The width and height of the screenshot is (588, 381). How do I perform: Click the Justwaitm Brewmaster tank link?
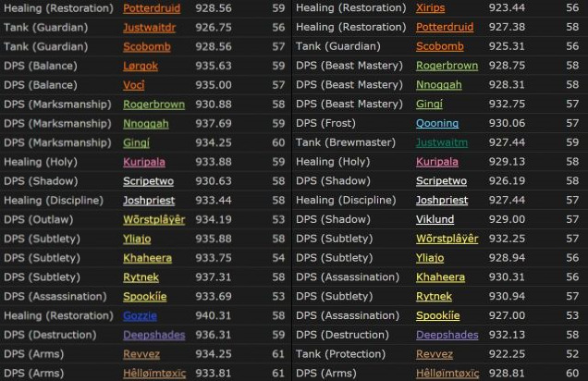442,143
